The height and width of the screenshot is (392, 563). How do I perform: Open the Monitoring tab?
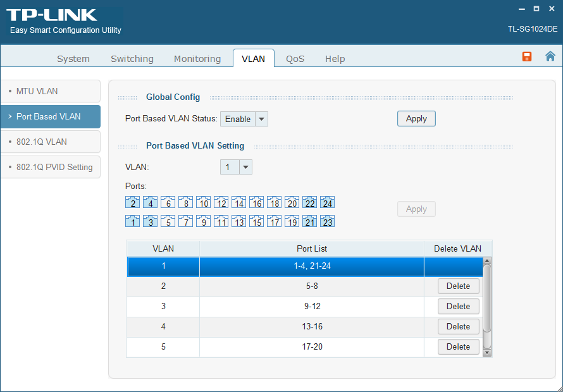pyautogui.click(x=197, y=59)
